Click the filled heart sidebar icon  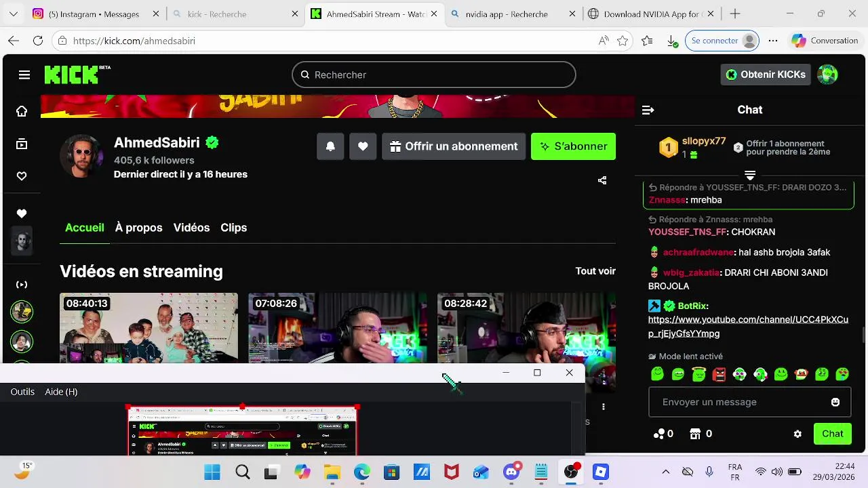pyautogui.click(x=22, y=213)
